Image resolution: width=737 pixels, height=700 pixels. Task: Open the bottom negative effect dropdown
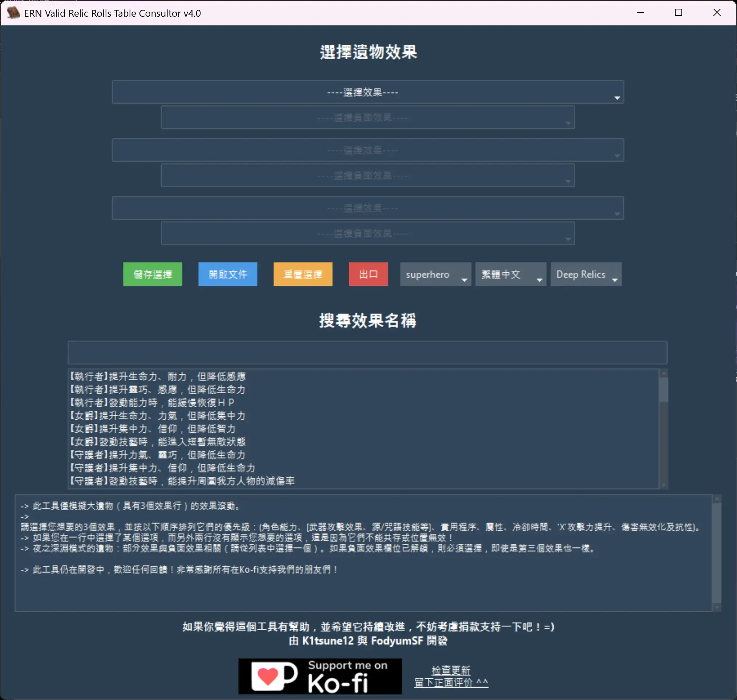368,233
